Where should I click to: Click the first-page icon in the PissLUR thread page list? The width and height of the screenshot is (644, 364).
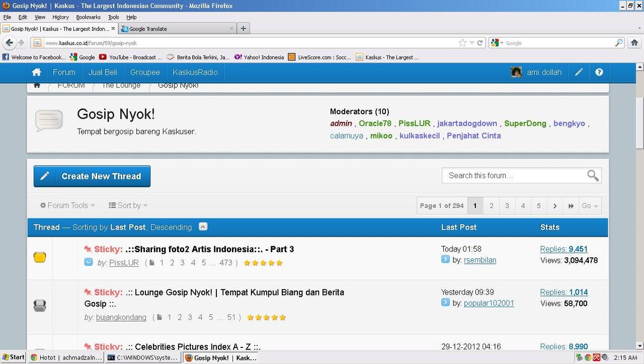click(152, 263)
